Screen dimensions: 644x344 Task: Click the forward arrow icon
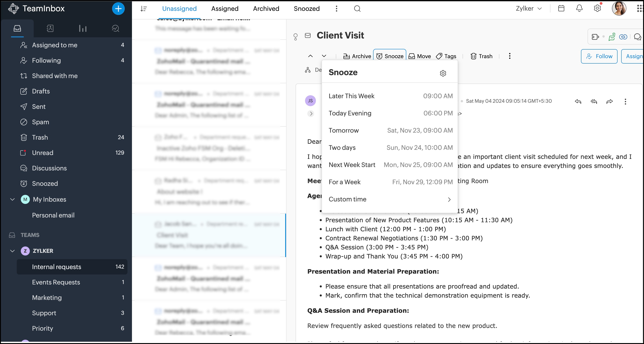(x=609, y=101)
